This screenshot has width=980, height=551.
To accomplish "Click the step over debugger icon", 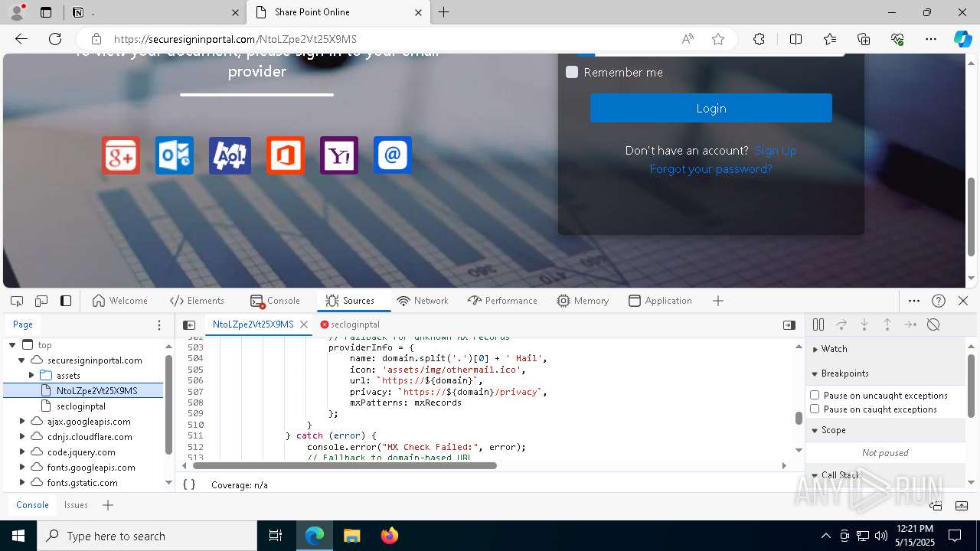I will pos(841,324).
